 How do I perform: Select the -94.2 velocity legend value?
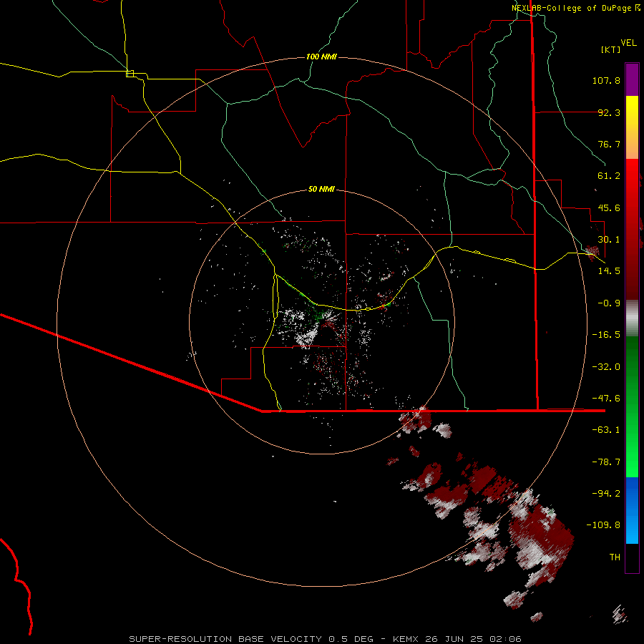coord(606,494)
